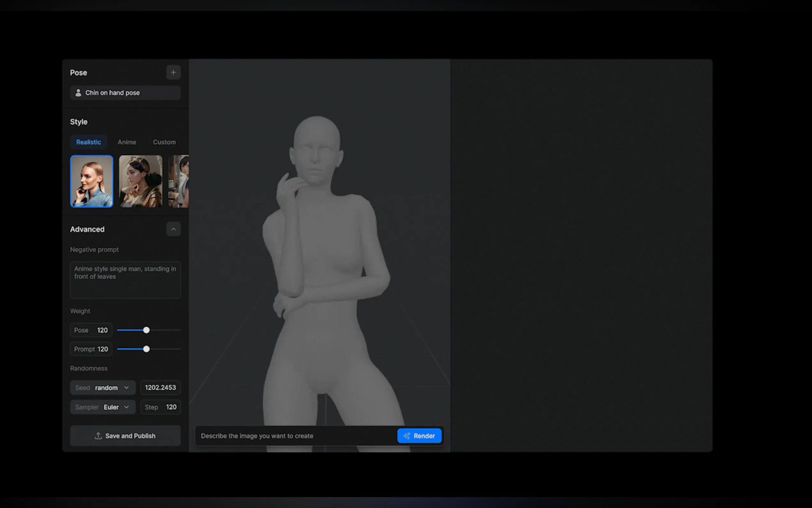
Task: Click the seed value field 1202.2453
Action: (x=160, y=388)
